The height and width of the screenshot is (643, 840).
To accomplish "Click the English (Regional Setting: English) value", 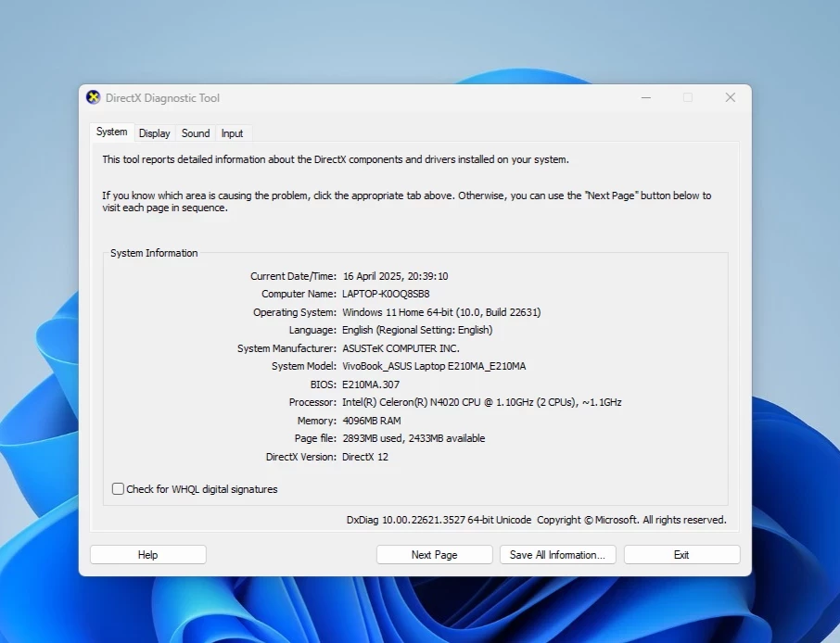I will click(417, 330).
